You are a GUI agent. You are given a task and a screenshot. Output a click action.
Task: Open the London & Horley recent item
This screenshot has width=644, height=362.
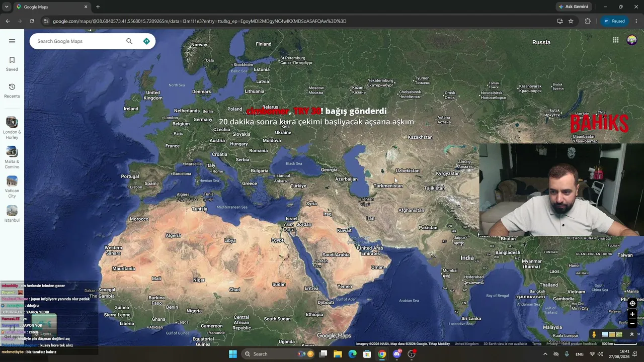pyautogui.click(x=12, y=128)
